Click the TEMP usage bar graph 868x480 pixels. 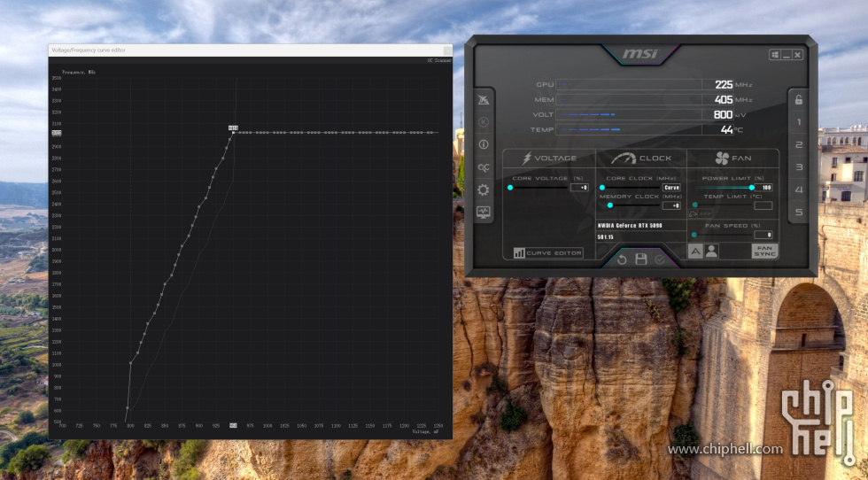628,129
